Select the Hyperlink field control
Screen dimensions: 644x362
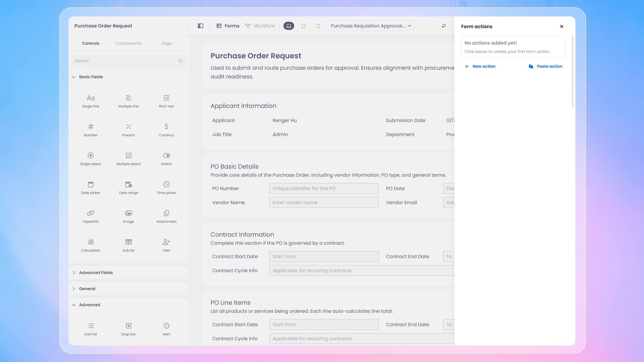pos(91,216)
